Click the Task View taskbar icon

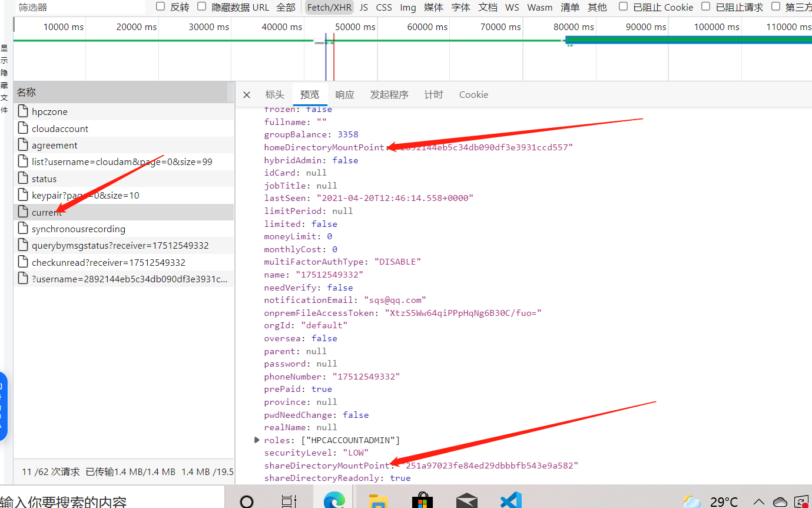289,501
